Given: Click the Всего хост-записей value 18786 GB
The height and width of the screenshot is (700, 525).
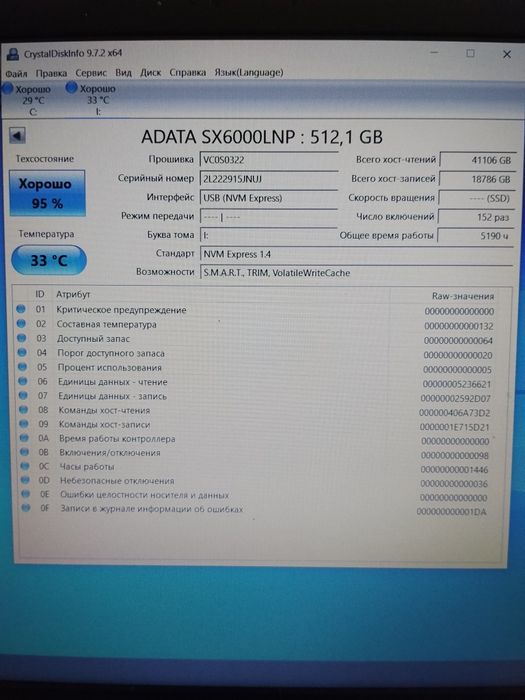Looking at the screenshot, I should click(x=477, y=179).
